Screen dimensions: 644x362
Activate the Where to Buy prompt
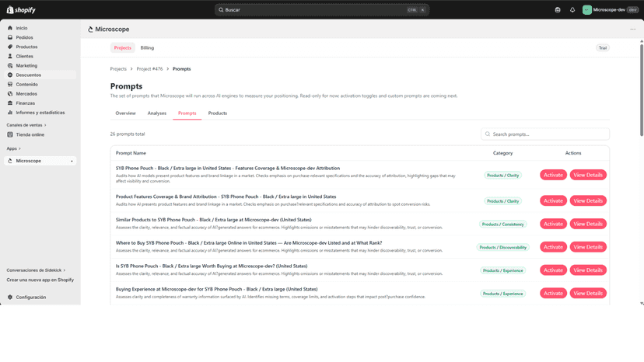click(x=553, y=247)
